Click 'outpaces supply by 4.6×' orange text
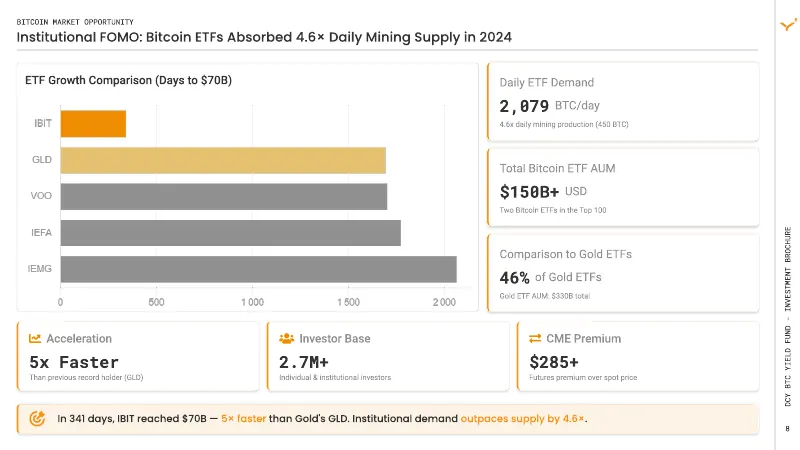 (522, 418)
